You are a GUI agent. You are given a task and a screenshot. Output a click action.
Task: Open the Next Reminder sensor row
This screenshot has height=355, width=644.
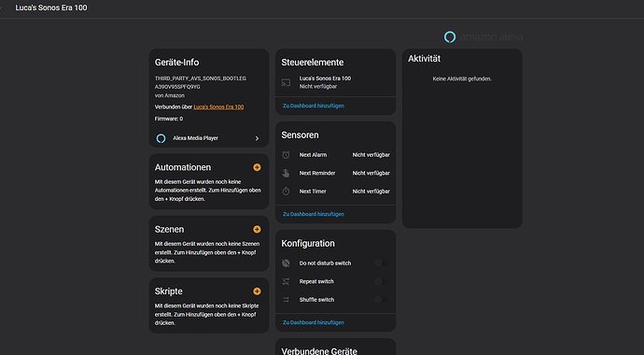[x=336, y=173]
